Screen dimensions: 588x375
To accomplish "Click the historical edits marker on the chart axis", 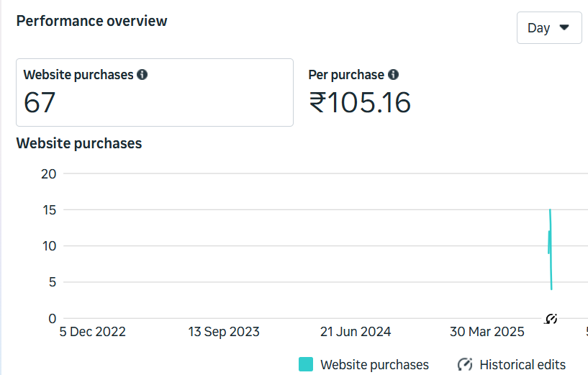I will coord(551,318).
